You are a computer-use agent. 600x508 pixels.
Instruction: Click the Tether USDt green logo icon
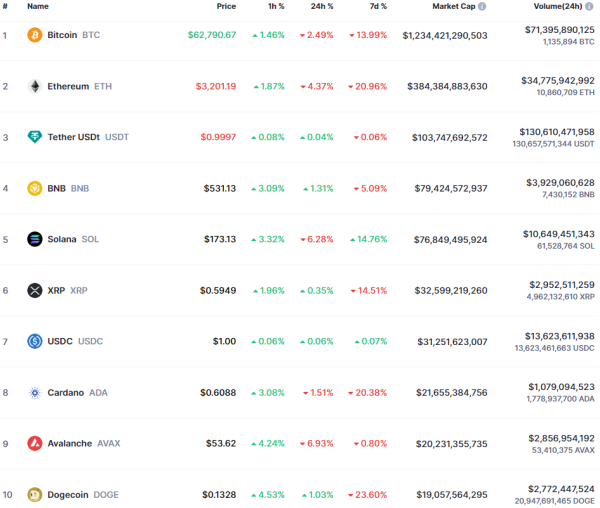pos(34,137)
